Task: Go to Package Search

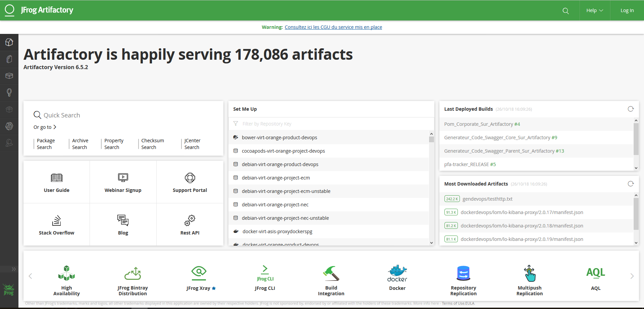Action: point(46,144)
